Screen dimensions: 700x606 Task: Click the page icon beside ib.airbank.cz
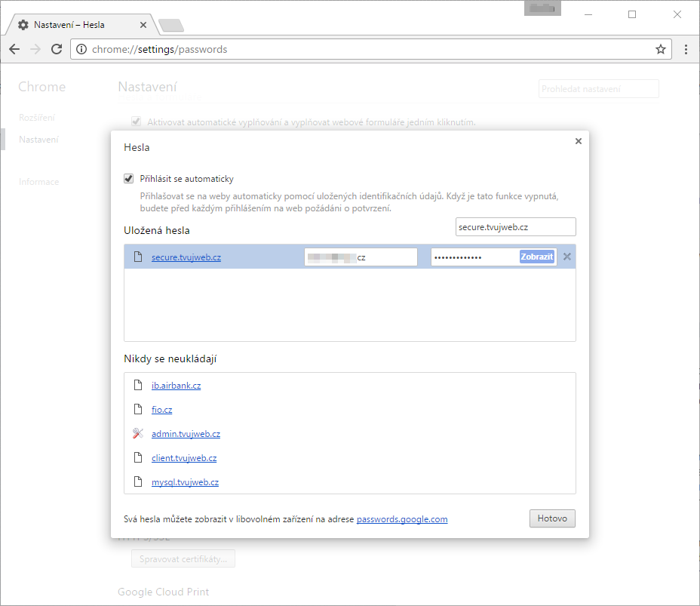[x=137, y=386]
